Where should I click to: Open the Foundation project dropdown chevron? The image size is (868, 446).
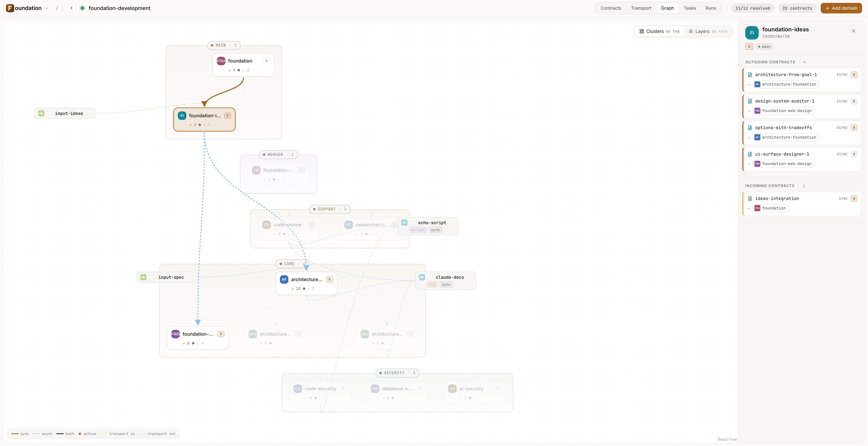(46, 8)
